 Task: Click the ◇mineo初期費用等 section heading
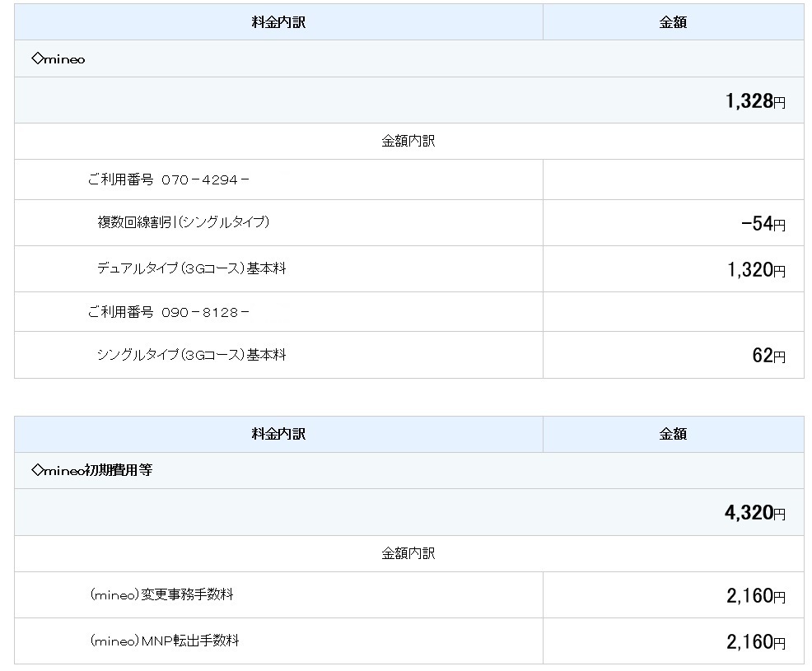pos(91,471)
